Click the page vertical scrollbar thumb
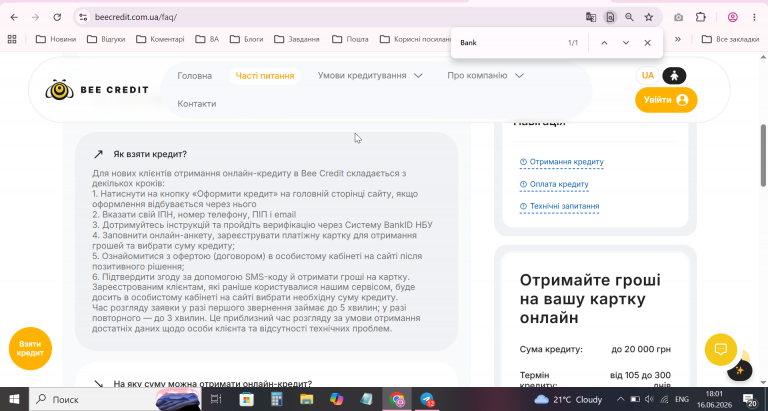 (763, 155)
